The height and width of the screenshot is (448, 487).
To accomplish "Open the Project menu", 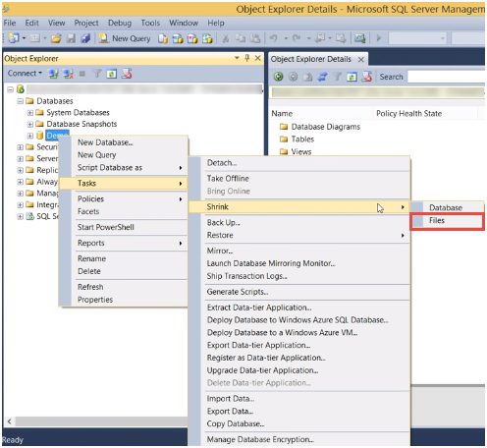I will click(86, 23).
